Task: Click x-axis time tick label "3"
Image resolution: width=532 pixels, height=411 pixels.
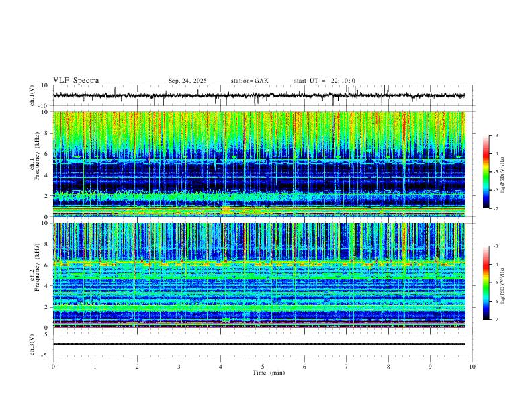Action: point(179,367)
